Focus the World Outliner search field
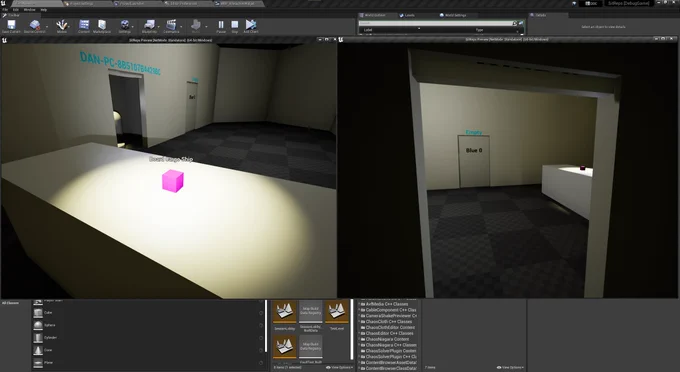The image size is (680, 372). (x=435, y=23)
